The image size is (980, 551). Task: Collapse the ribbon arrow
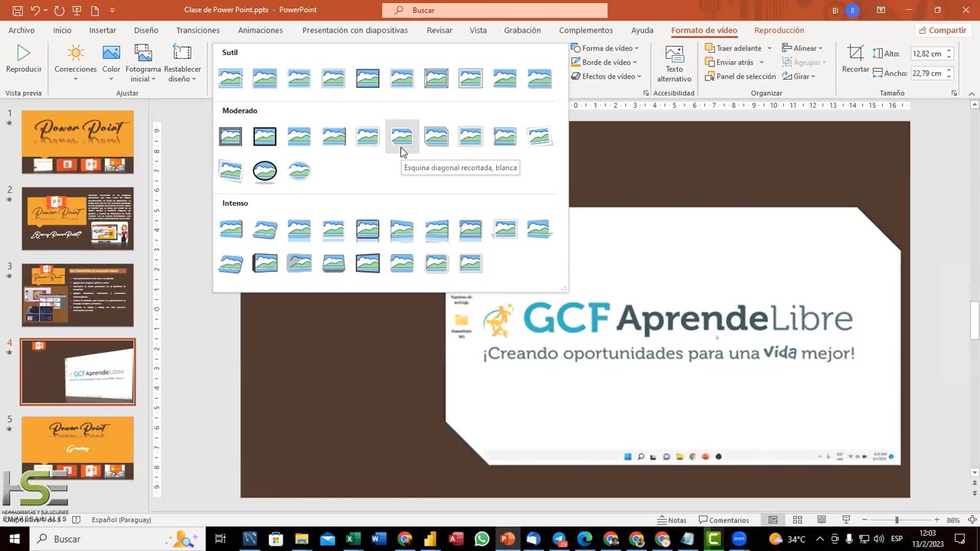pyautogui.click(x=971, y=93)
